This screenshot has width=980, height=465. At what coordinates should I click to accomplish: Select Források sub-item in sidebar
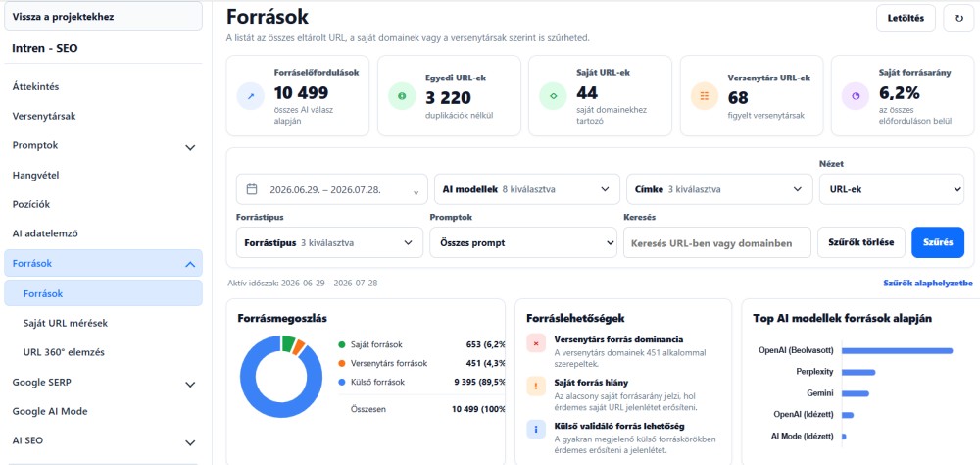coord(103,293)
